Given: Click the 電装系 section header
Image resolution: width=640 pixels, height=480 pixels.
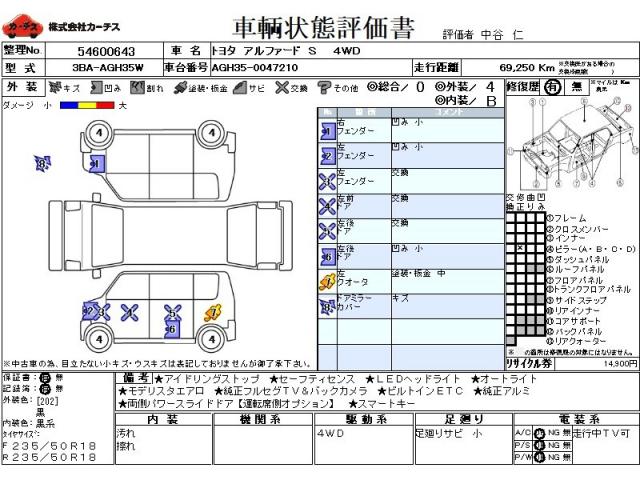Looking at the screenshot, I should pyautogui.click(x=577, y=420).
